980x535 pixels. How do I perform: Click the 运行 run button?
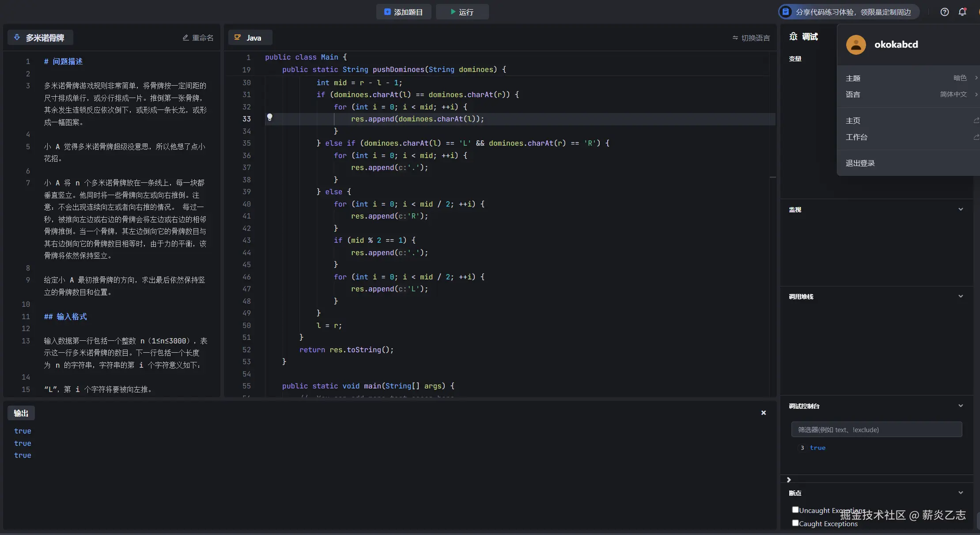[462, 12]
